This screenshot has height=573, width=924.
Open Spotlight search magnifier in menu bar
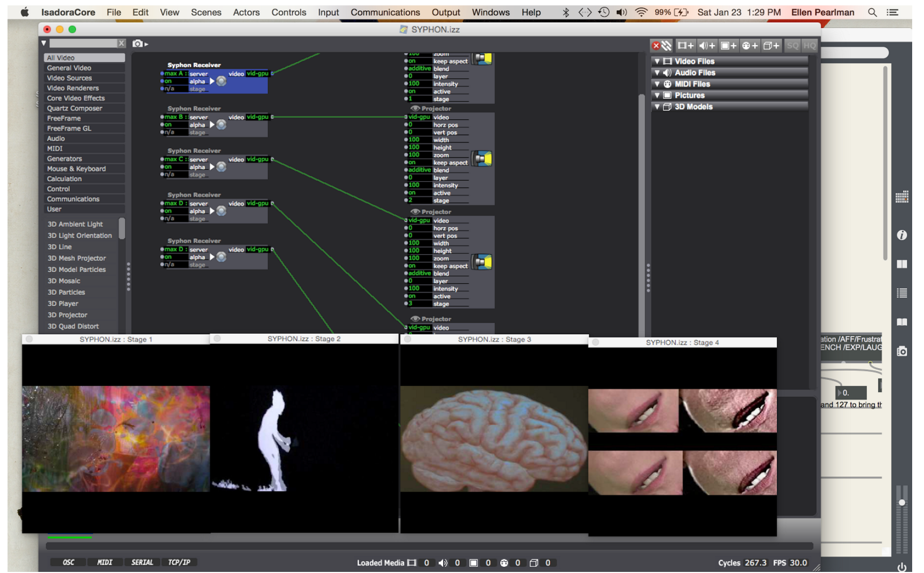[872, 12]
